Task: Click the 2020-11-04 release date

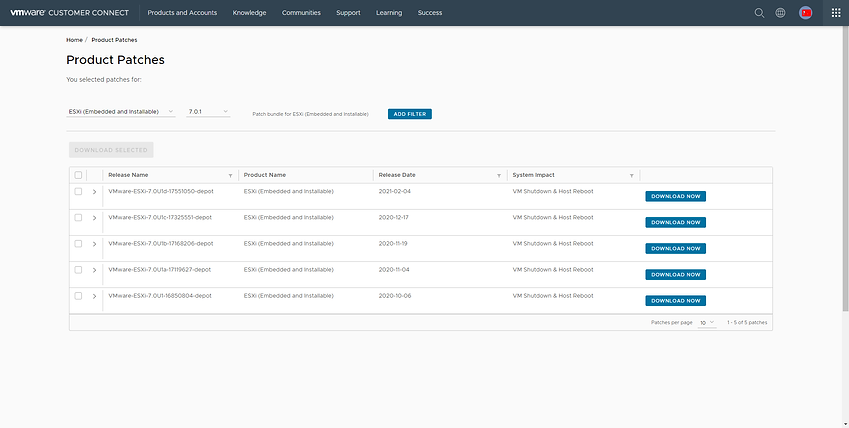Action: click(394, 270)
